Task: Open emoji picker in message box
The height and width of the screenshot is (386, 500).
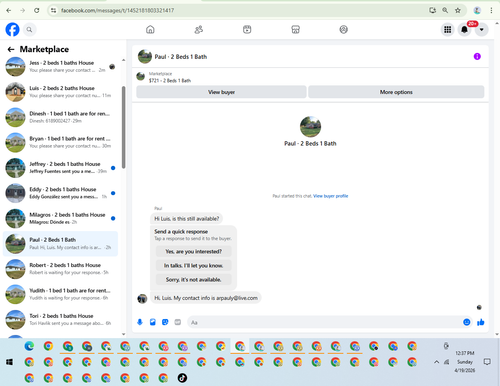Action: 467,322
